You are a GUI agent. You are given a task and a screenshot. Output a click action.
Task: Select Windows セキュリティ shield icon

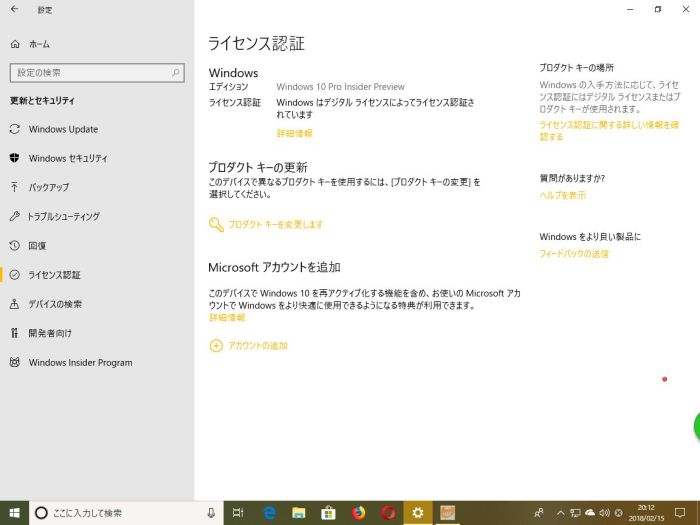pyautogui.click(x=15, y=158)
